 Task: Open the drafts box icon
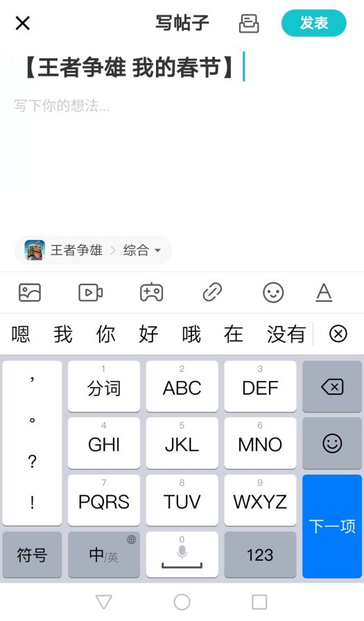250,24
